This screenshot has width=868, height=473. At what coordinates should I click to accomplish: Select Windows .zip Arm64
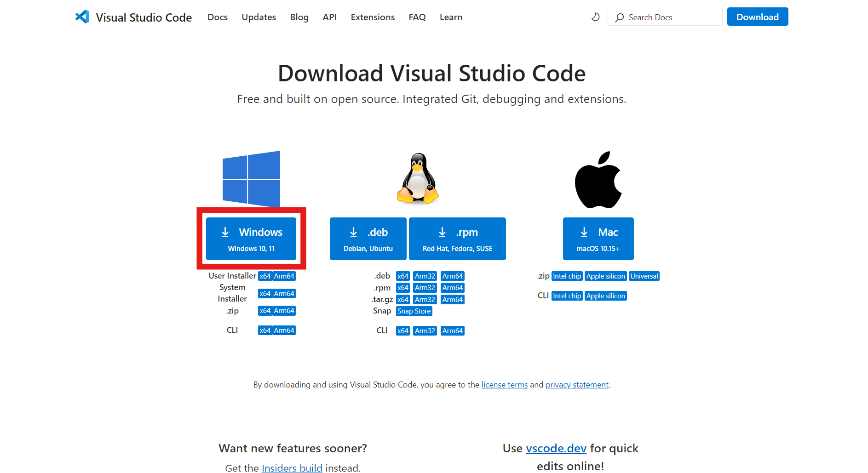click(284, 311)
